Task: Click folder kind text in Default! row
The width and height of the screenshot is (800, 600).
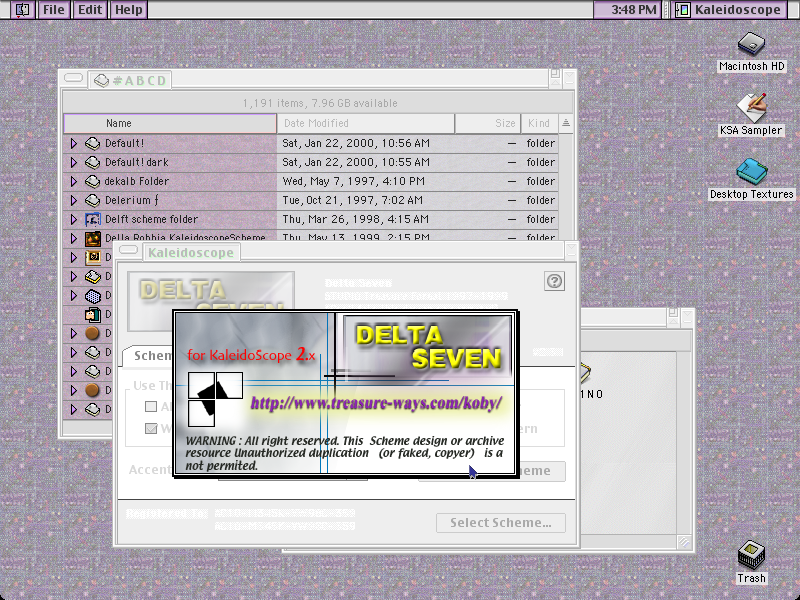Action: 541,143
